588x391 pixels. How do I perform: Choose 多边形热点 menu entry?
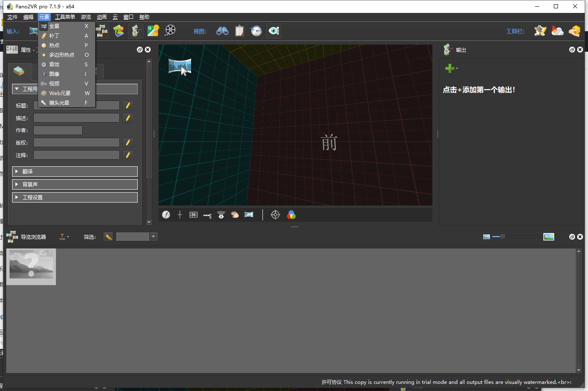(66, 55)
